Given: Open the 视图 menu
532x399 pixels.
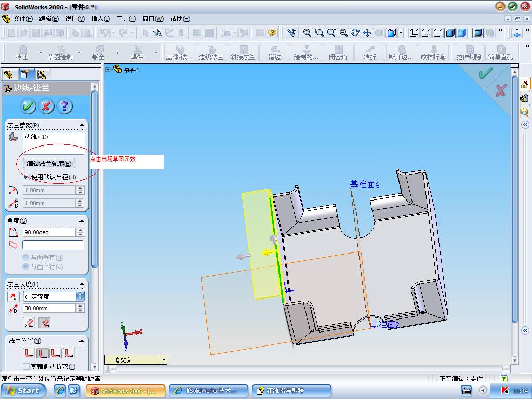Looking at the screenshot, I should (x=75, y=19).
